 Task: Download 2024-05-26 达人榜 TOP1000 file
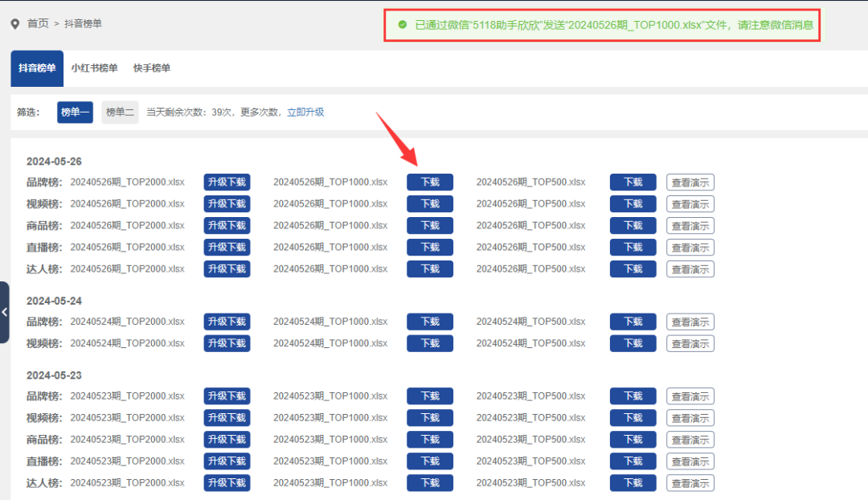coord(429,269)
